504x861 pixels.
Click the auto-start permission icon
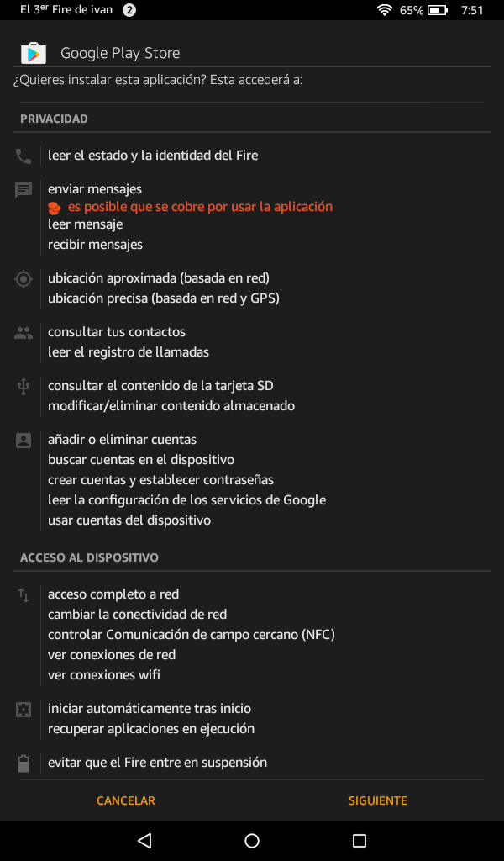tap(23, 707)
